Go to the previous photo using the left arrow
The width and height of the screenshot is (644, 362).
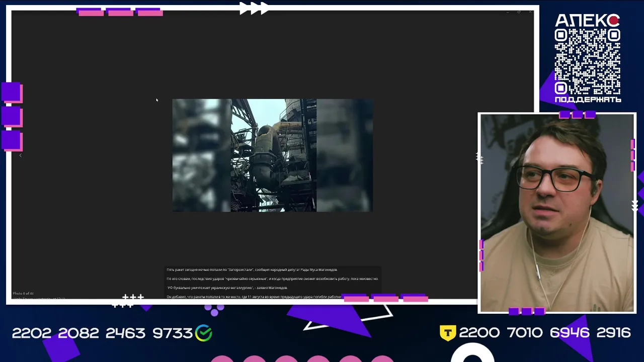(x=21, y=155)
